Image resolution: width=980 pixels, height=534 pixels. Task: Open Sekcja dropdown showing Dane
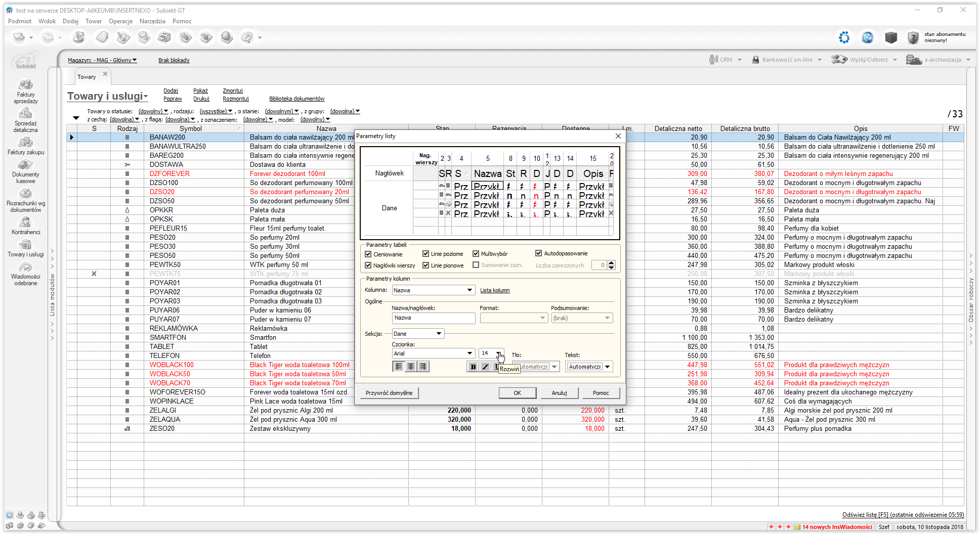[418, 334]
